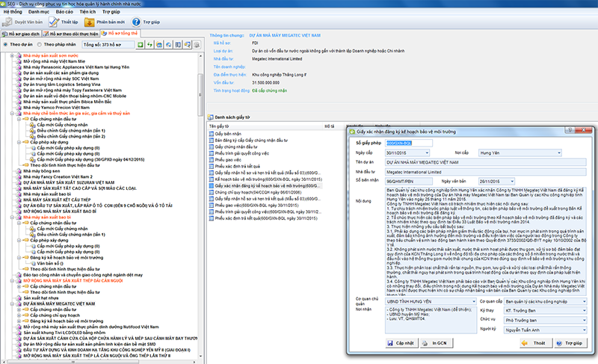Click the help question button in dialog title bar

pyautogui.click(x=570, y=130)
